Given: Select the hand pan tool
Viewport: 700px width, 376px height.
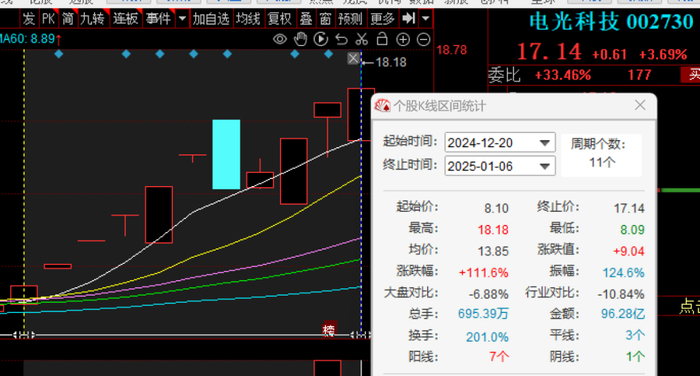Looking at the screenshot, I should (300, 39).
